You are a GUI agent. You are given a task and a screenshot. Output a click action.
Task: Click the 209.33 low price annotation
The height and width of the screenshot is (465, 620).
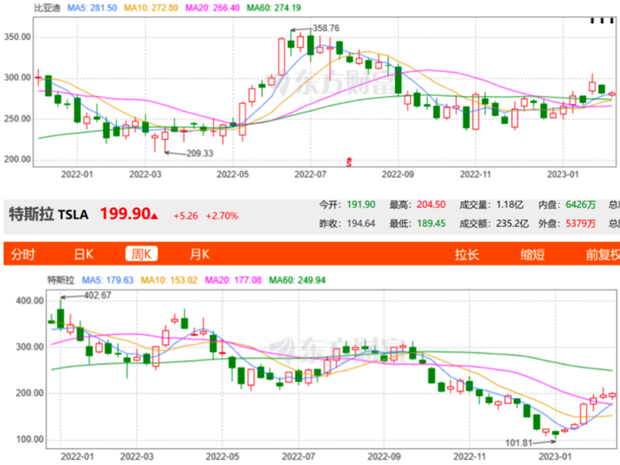[x=200, y=153]
